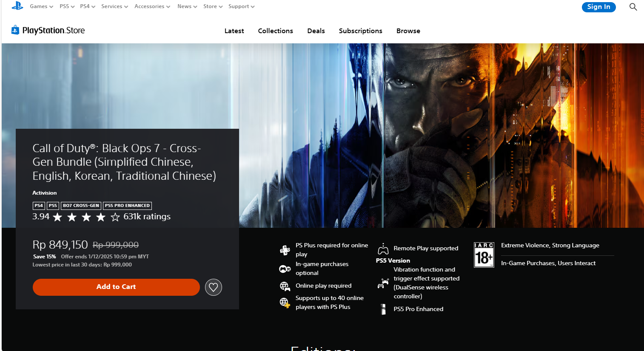Click the PS5 PRO ENHANCED tag
644x351 pixels.
click(127, 206)
